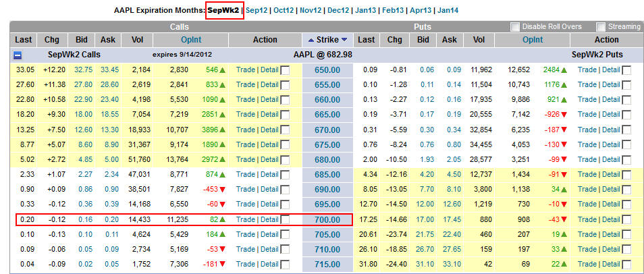Open Detail for 715.00 put
Screen dimensions: 644x274
tap(611, 264)
